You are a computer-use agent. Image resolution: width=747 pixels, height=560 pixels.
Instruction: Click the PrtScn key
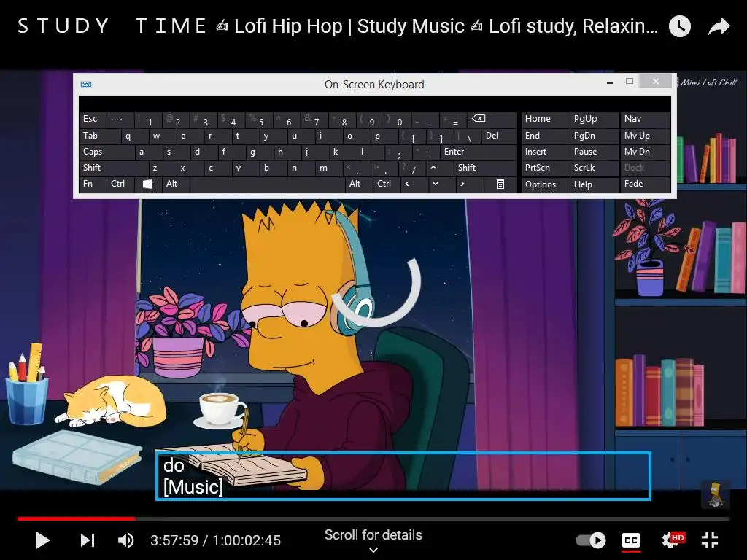point(545,168)
